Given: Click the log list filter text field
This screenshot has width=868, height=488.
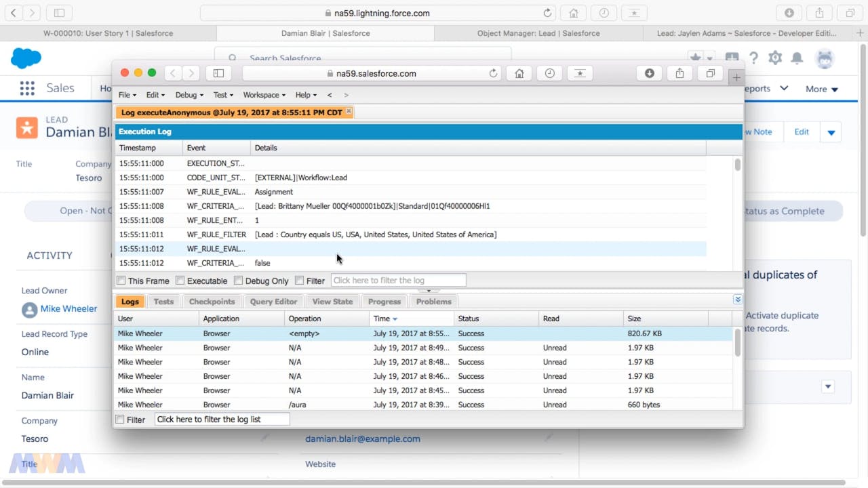Looking at the screenshot, I should [x=222, y=420].
